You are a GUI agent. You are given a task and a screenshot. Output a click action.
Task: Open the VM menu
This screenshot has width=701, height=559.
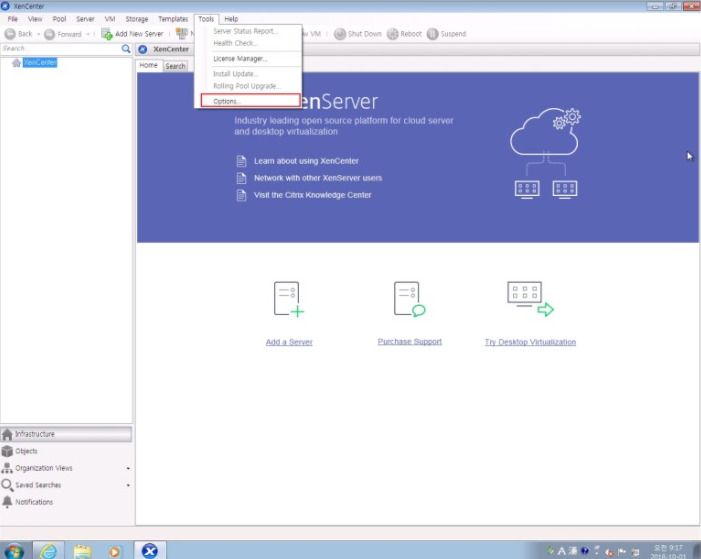(110, 19)
